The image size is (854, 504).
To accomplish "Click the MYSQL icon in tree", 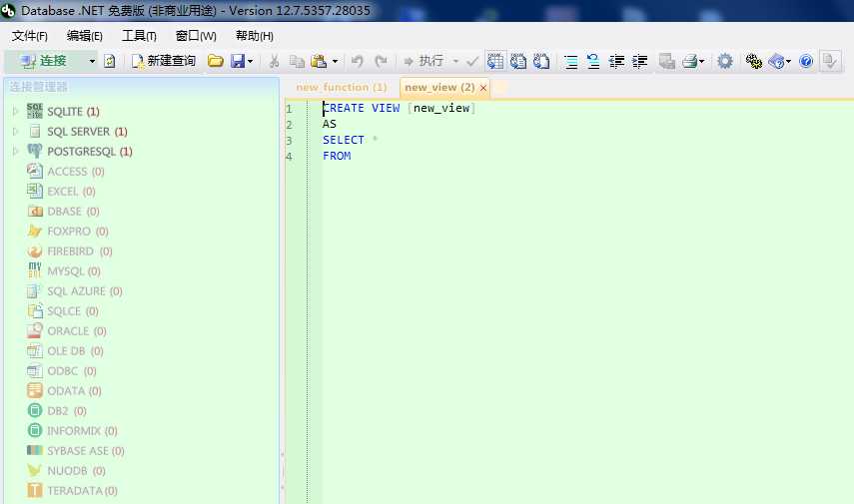I will 35,270.
